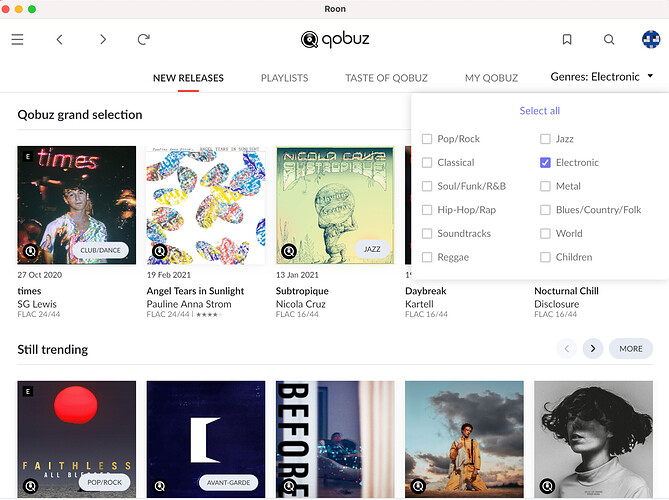
Task: Open the hamburger navigation menu
Action: [x=17, y=40]
